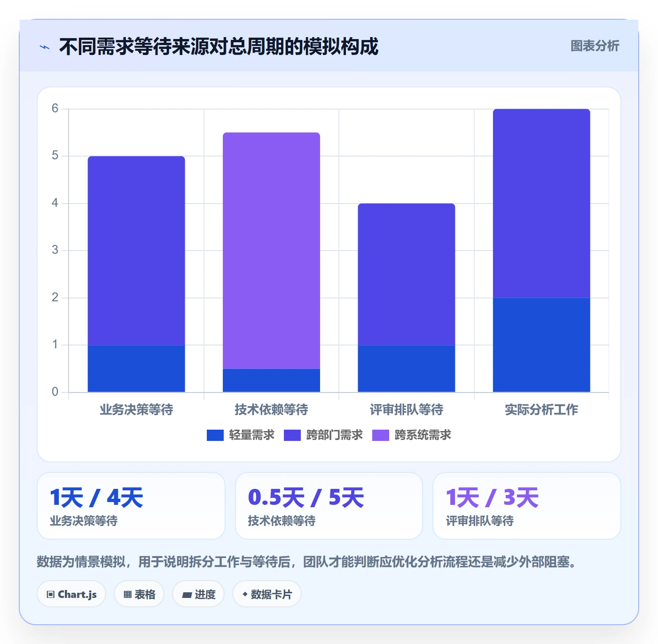Click the violet 跨系统需求 segment of 技术依赖等待 bar

coord(272,251)
